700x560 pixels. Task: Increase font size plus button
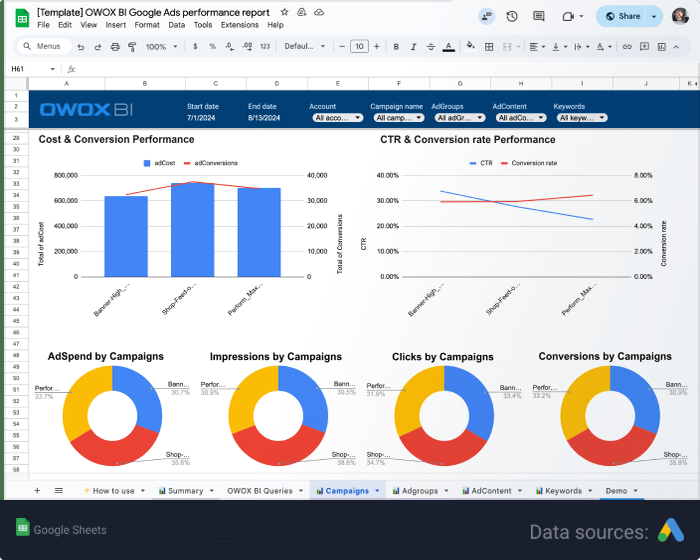[376, 46]
